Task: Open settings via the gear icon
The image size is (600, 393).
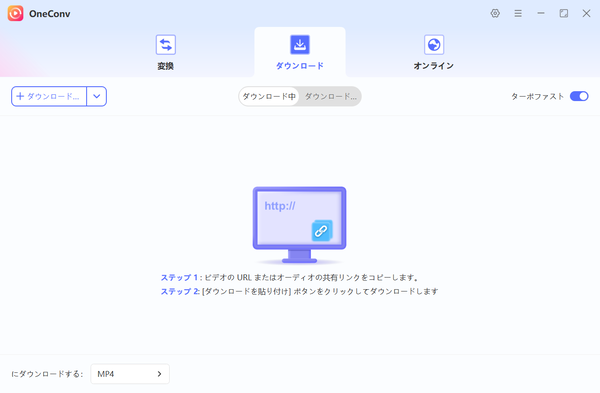Action: [495, 13]
